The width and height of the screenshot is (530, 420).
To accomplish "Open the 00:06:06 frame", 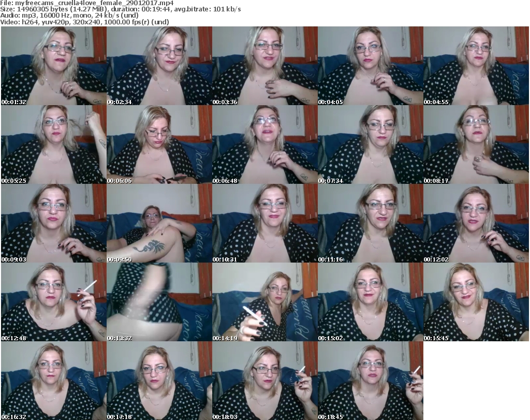I will tap(159, 144).
